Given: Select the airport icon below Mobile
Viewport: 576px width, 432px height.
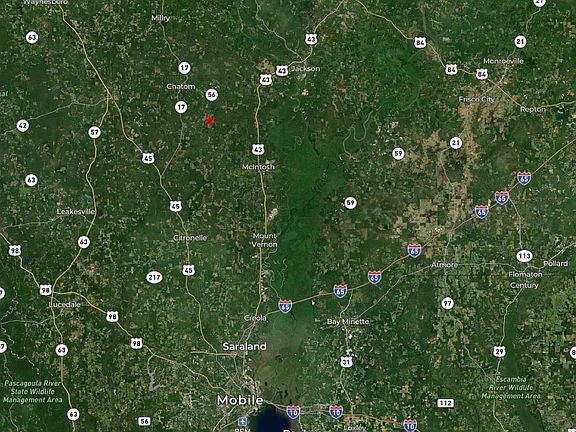Looking at the screenshot, I should (x=242, y=421).
